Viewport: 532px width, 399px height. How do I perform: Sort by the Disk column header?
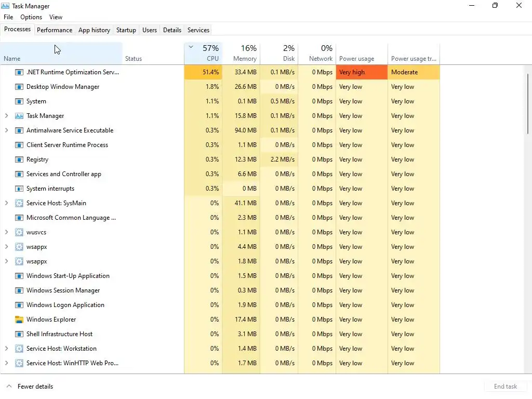[x=279, y=54]
